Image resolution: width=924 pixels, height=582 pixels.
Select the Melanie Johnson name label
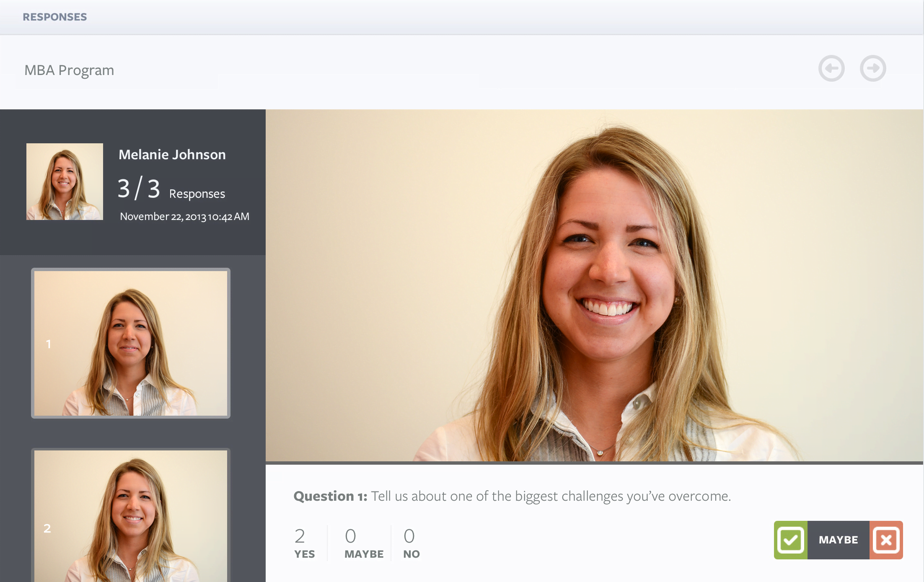pyautogui.click(x=172, y=155)
